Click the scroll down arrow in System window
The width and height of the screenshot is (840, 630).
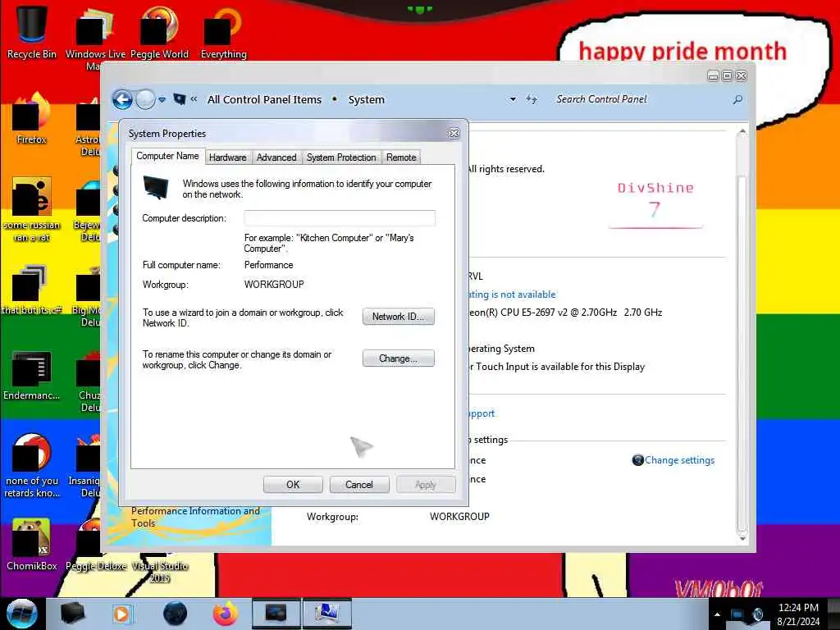tap(742, 538)
